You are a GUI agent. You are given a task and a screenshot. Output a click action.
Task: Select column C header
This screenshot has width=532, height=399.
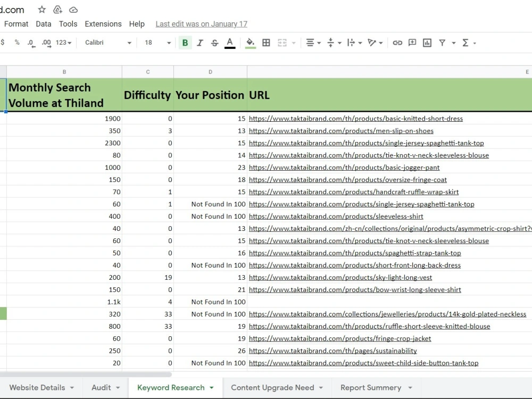point(147,72)
